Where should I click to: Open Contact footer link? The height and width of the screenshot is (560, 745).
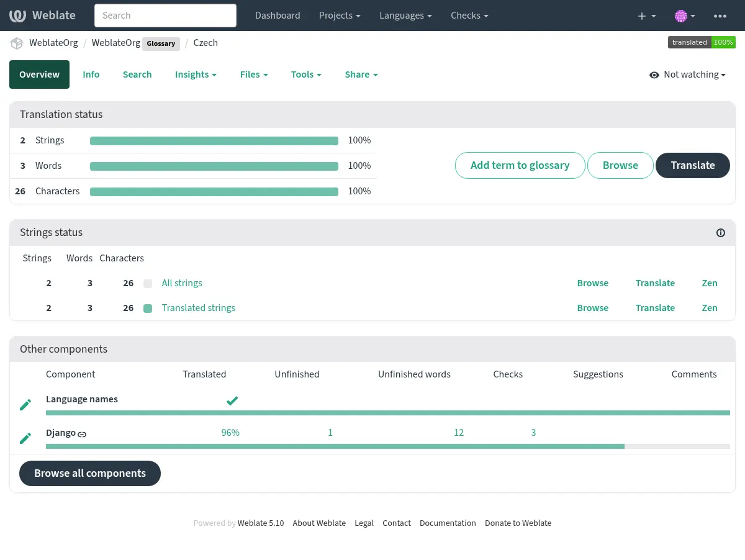[x=397, y=523]
